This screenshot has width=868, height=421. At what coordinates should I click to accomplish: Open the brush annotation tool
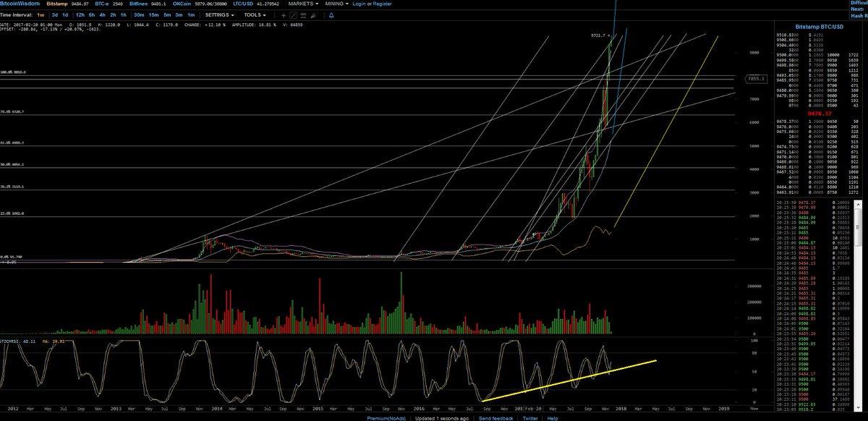(x=312, y=15)
